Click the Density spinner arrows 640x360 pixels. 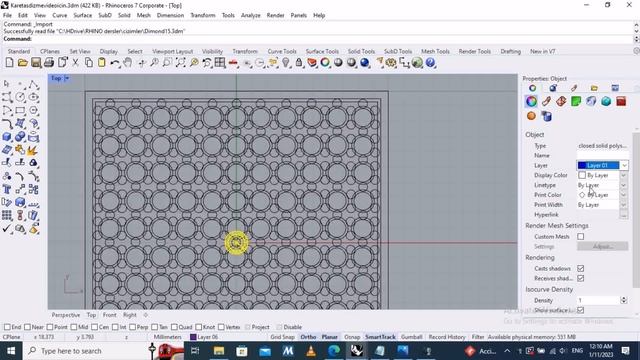(x=623, y=300)
